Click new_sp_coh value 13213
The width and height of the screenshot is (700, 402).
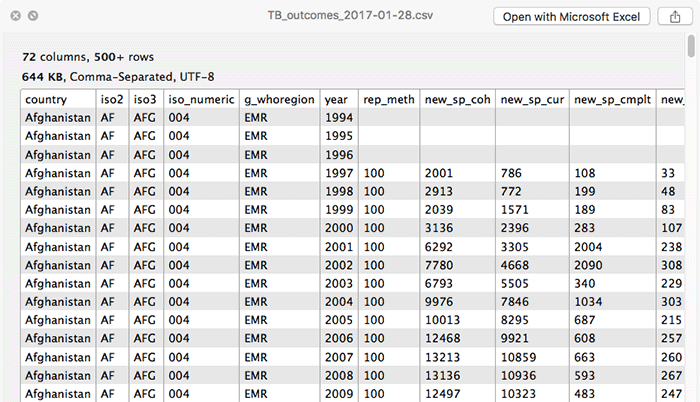442,357
